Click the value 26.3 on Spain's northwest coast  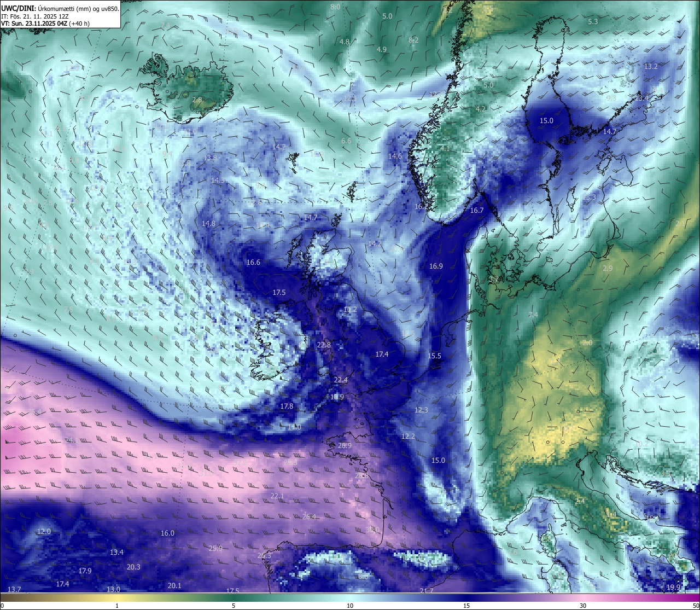(264, 556)
